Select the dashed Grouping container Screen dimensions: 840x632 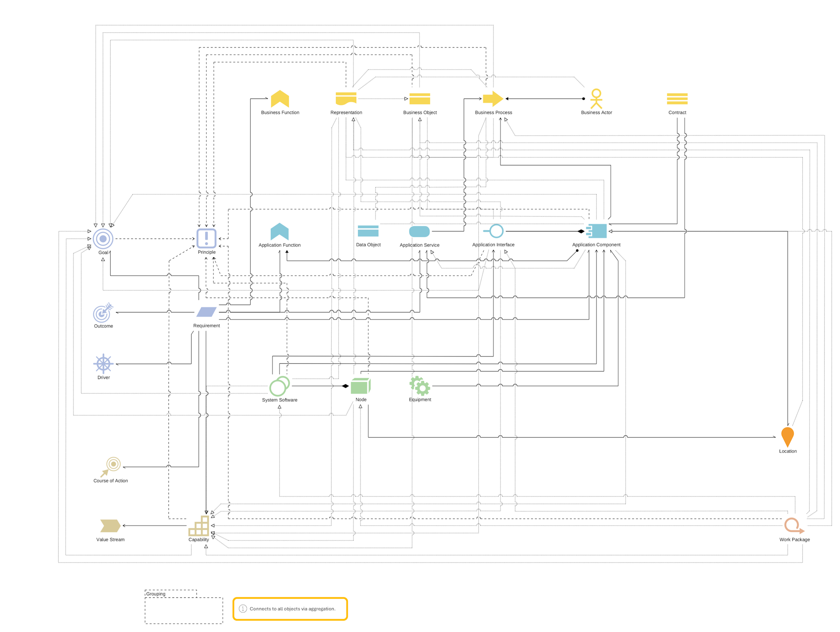point(183,609)
